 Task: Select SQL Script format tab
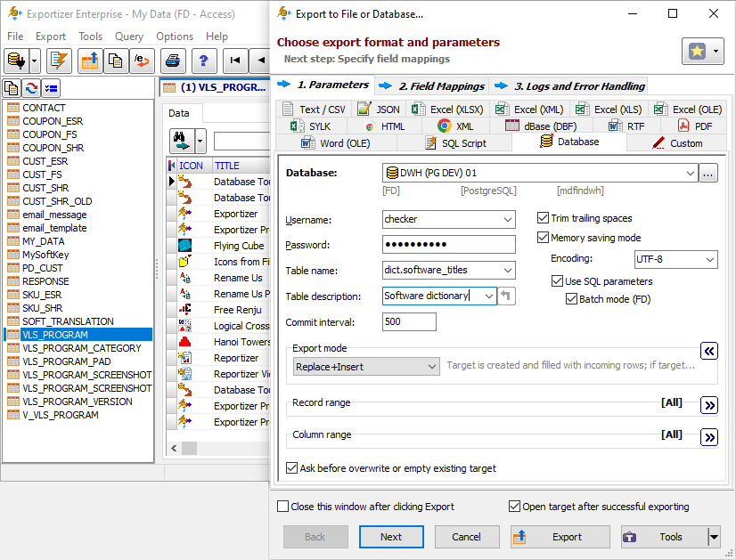[x=454, y=143]
